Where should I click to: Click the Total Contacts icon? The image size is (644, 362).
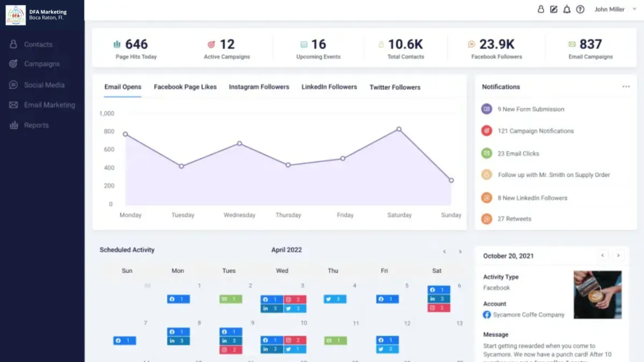coord(382,44)
